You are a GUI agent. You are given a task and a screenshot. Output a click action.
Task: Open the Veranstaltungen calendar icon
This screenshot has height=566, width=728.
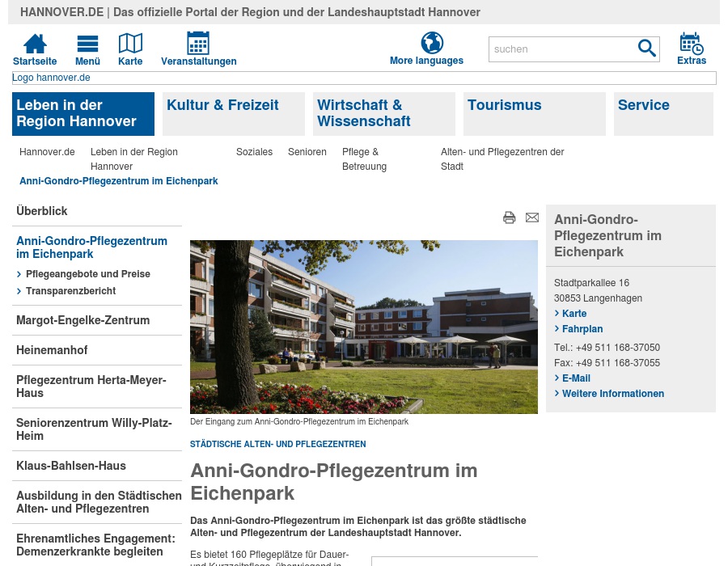tap(198, 43)
